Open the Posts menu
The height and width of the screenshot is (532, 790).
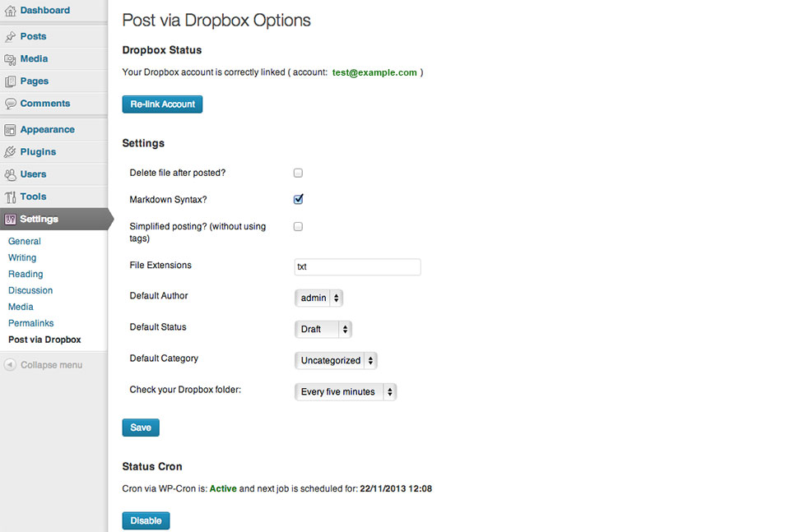pyautogui.click(x=33, y=36)
